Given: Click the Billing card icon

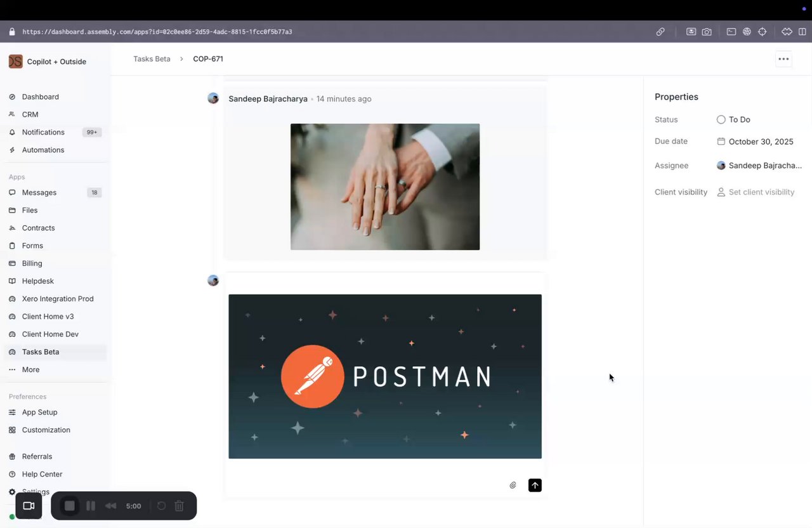Looking at the screenshot, I should pos(12,264).
